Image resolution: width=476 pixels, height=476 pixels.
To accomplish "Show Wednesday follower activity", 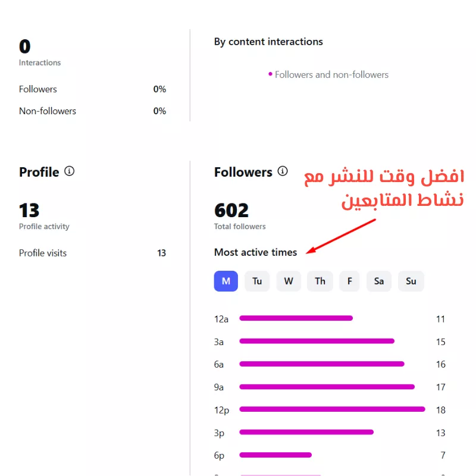I will click(x=289, y=281).
